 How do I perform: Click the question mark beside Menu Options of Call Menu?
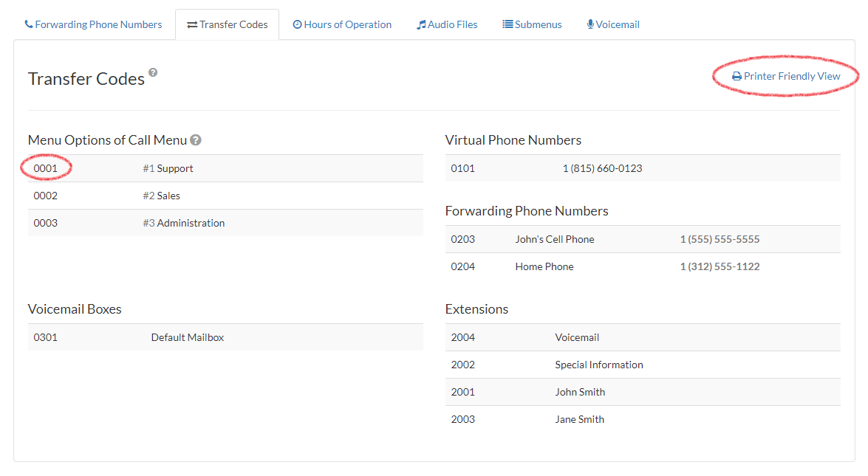point(196,139)
